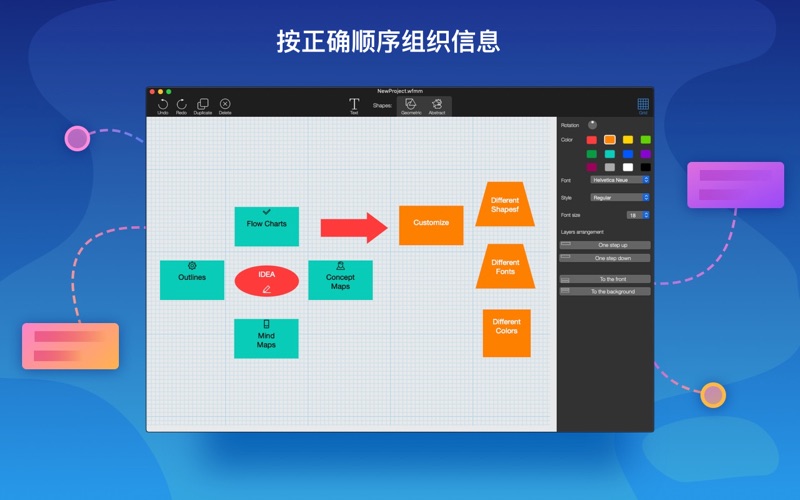
Task: Pick the magenta color swatch
Action: (x=592, y=167)
